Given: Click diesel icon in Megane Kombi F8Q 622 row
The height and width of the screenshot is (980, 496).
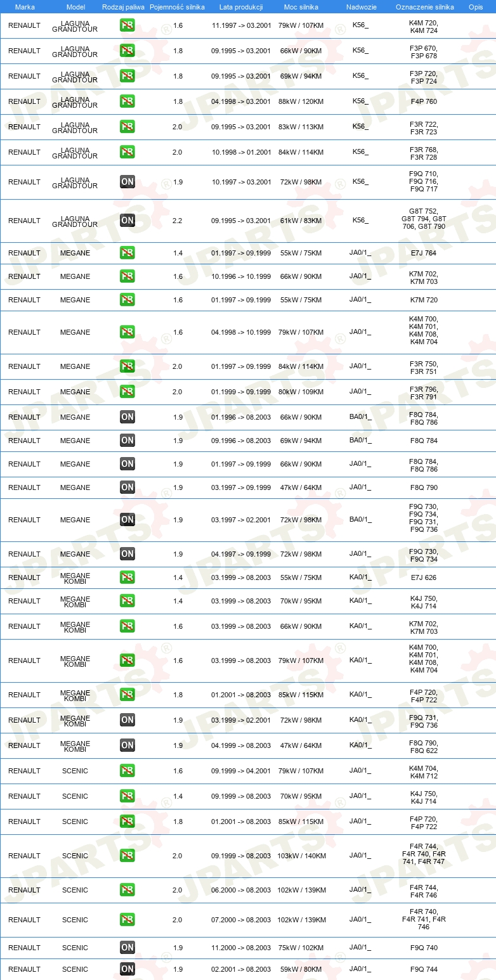Looking at the screenshot, I should coord(127,745).
